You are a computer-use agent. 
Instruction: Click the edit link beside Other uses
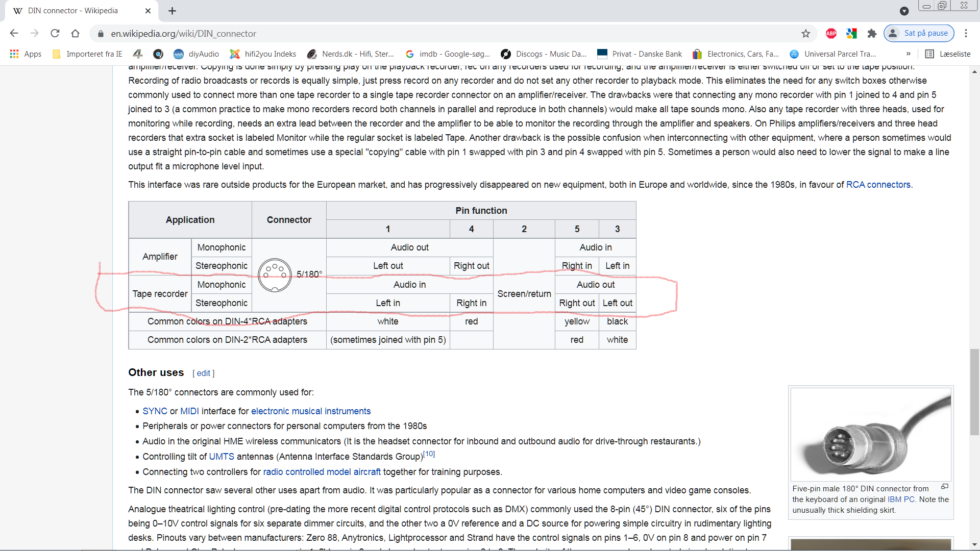click(x=203, y=373)
